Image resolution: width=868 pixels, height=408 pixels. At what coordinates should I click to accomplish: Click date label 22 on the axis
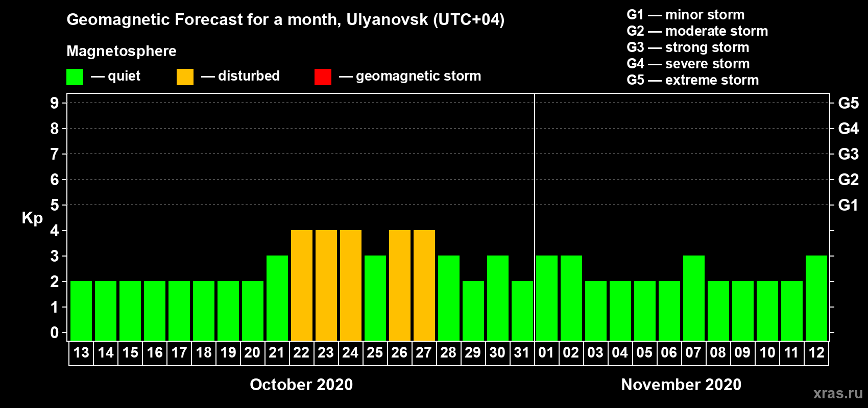pos(301,352)
